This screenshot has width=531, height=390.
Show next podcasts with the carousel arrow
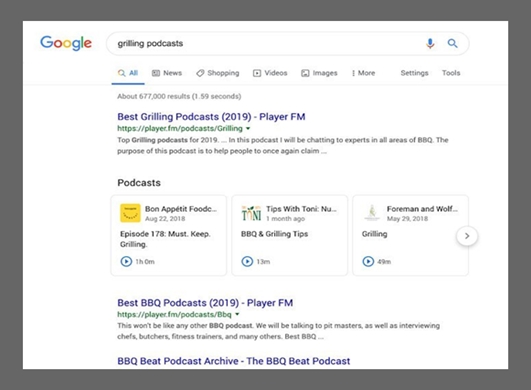467,236
